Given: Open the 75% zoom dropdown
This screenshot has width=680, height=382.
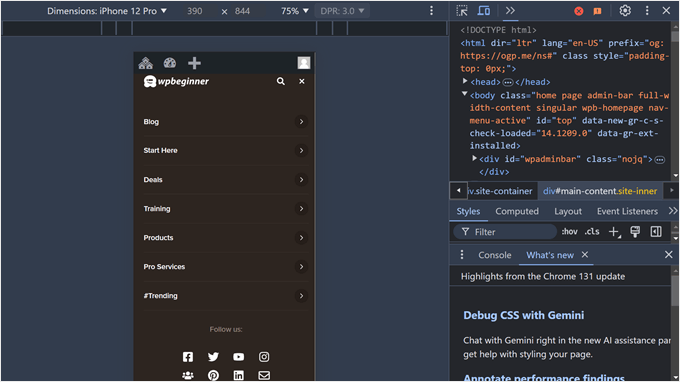Looking at the screenshot, I should [295, 11].
